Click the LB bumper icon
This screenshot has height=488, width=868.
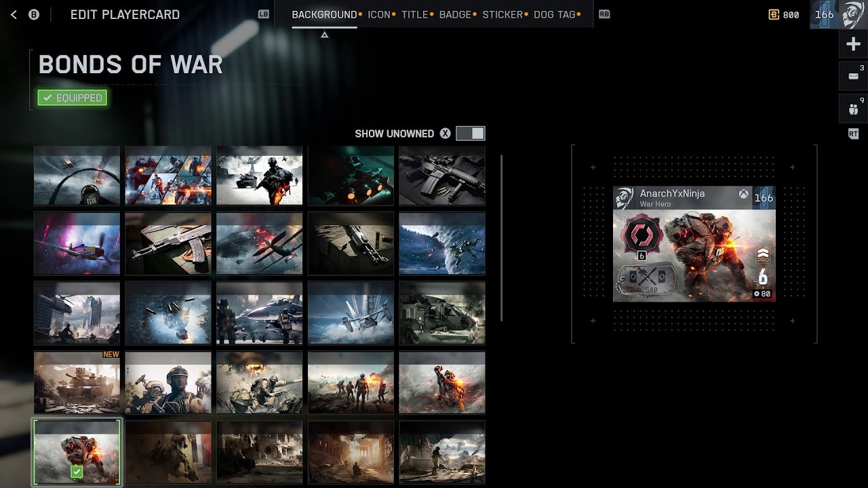click(264, 14)
